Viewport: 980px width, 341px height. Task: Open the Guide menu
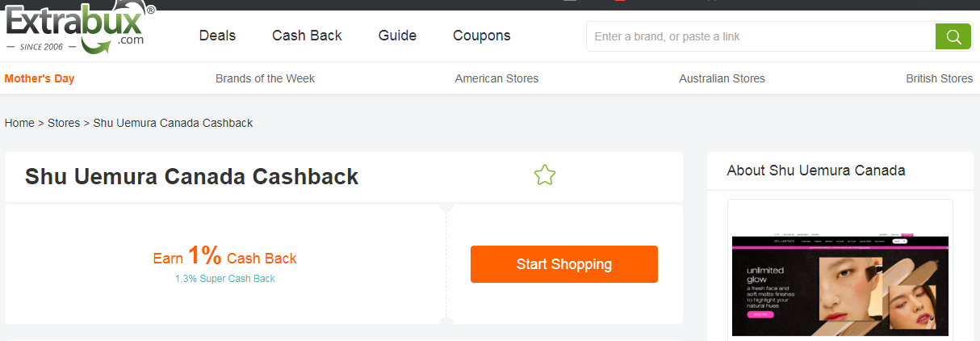pyautogui.click(x=397, y=36)
